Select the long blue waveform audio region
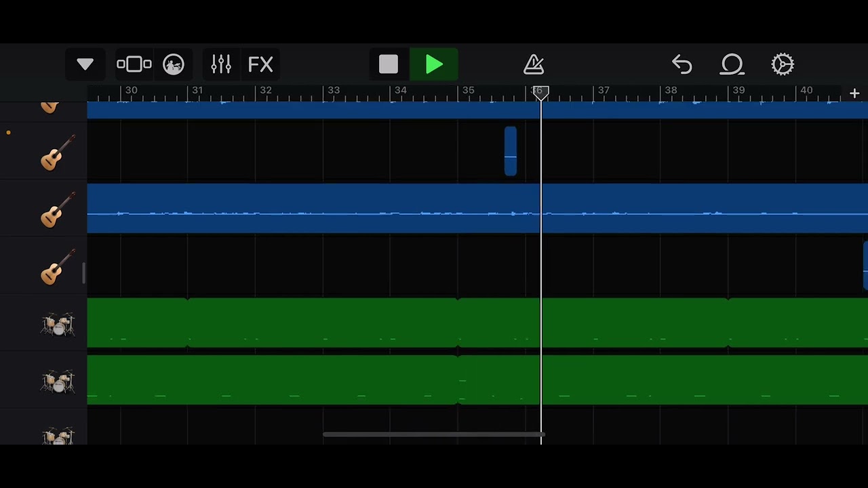The image size is (868, 488). (477, 208)
